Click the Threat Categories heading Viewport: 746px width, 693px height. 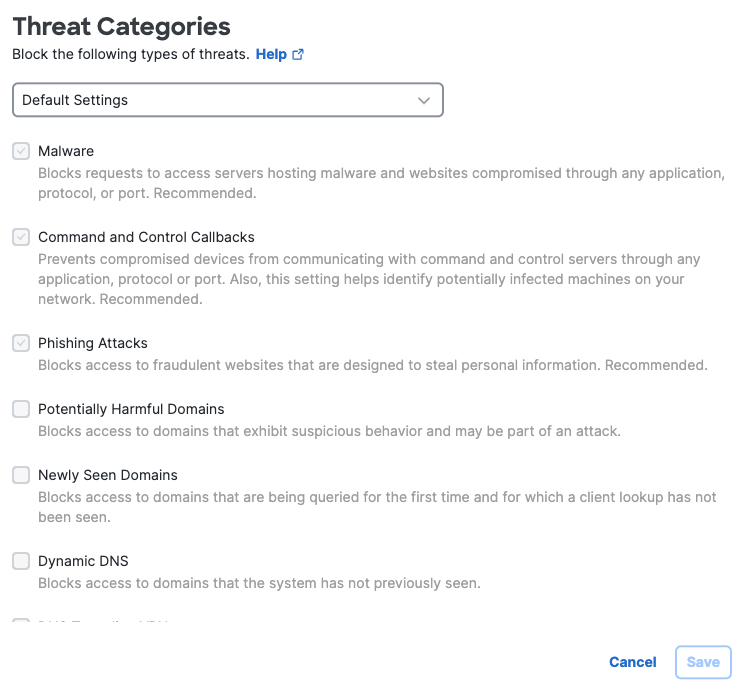tap(122, 26)
